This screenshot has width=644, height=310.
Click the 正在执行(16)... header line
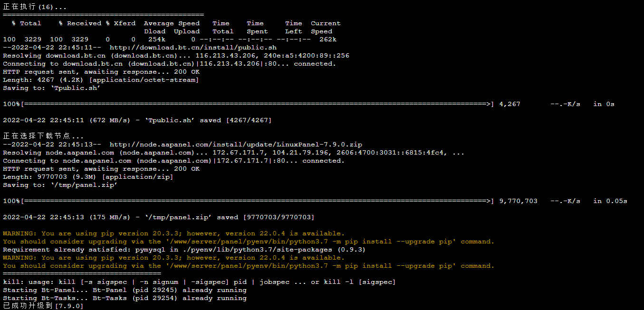(35, 7)
